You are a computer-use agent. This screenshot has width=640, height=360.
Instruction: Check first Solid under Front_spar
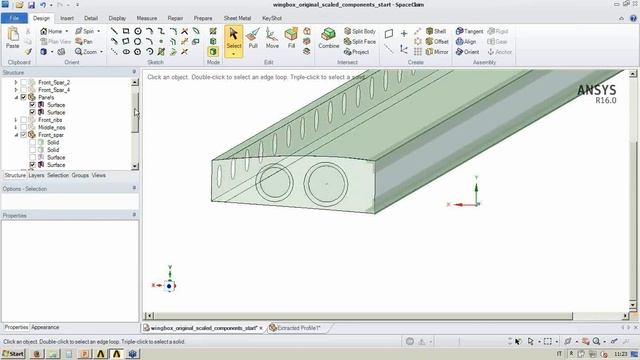[32, 142]
